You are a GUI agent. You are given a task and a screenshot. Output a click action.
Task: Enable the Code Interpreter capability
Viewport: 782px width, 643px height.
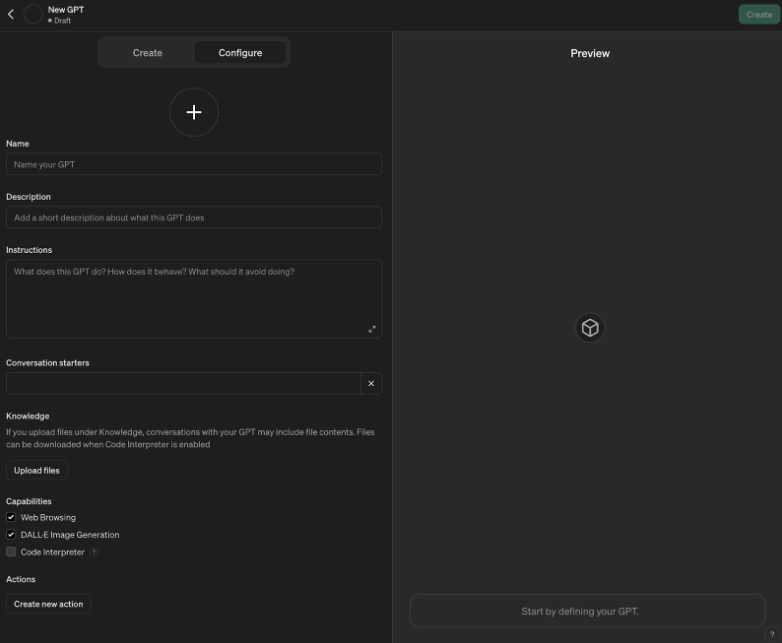(x=11, y=552)
